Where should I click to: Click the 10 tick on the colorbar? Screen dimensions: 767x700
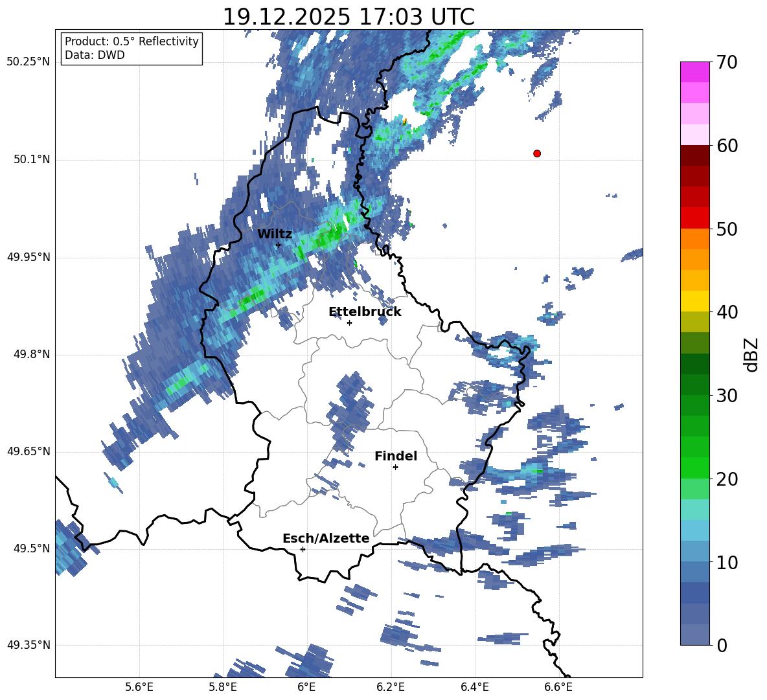[727, 563]
